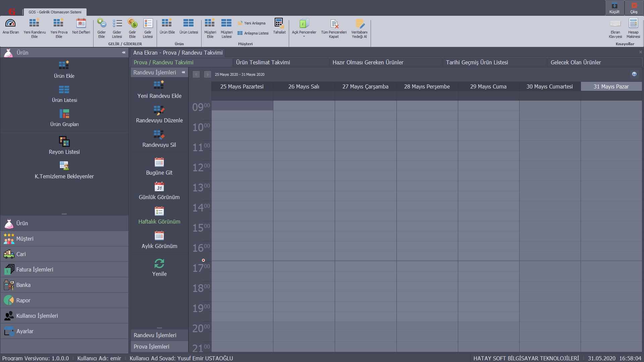Viewport: 644px width, 362px height.
Task: Click the Yenile refresh icon
Action: click(x=159, y=264)
